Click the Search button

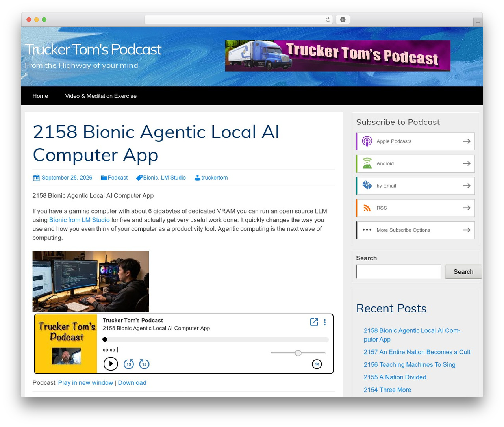[x=463, y=272]
